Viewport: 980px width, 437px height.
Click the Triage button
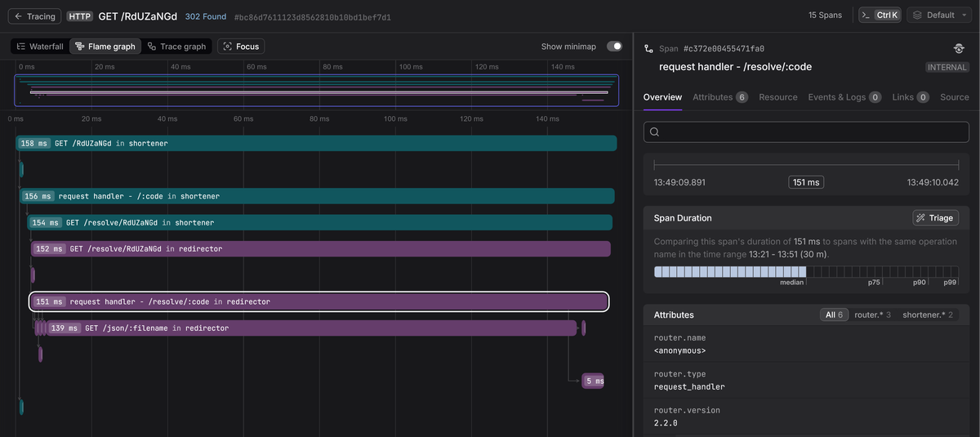tap(935, 218)
